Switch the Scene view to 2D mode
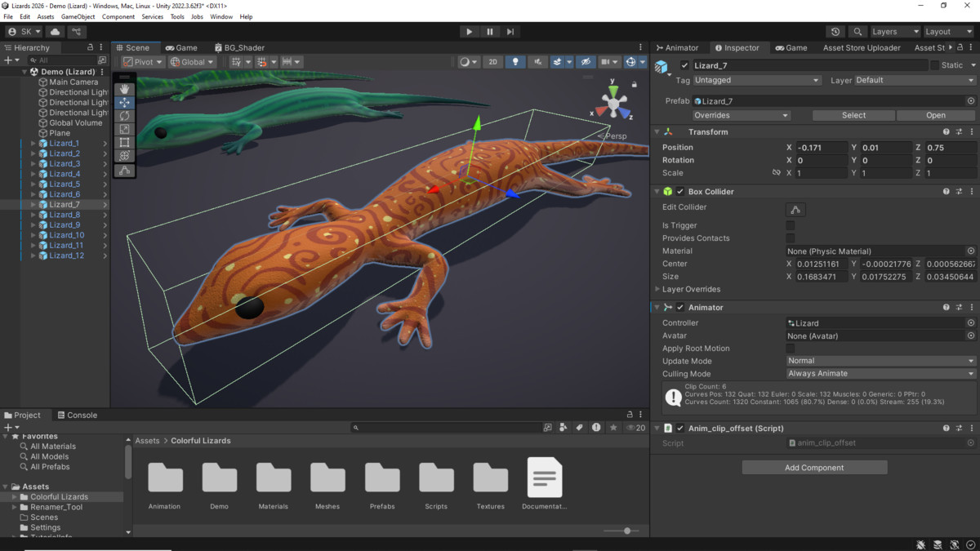 point(492,61)
